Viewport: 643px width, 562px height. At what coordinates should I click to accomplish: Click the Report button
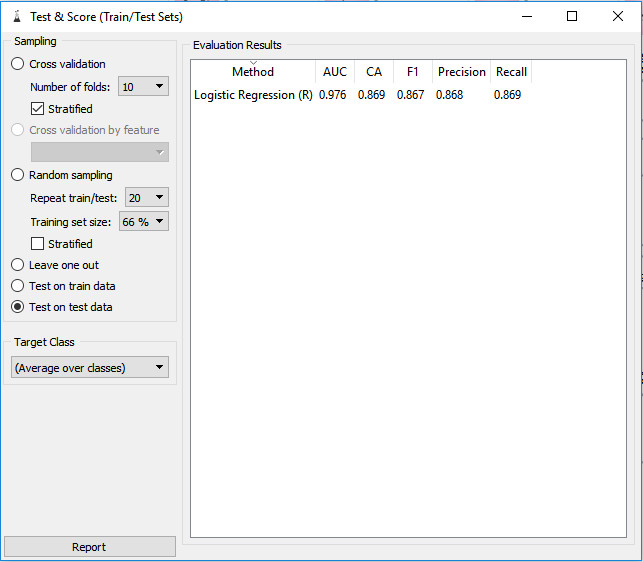(90, 547)
